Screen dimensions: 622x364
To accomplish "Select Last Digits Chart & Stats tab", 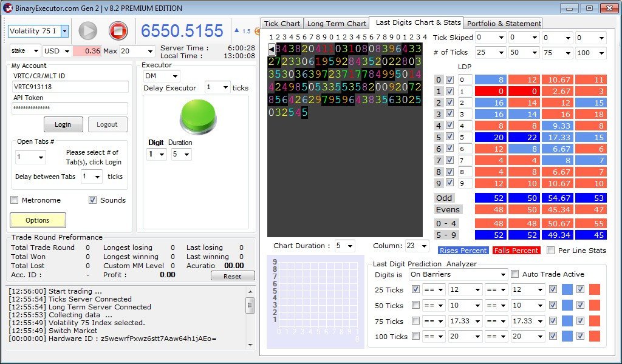I will (418, 22).
